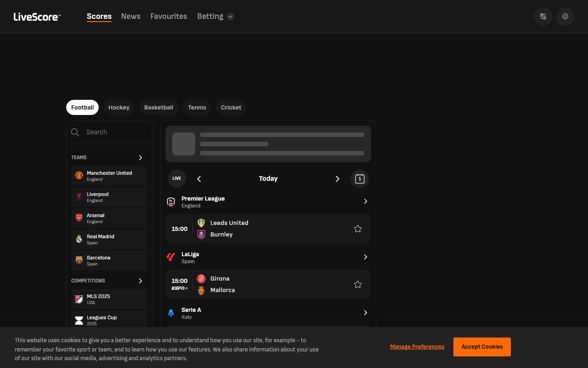Image resolution: width=588 pixels, height=368 pixels.
Task: Click the LiveScore logo
Action: pos(37,17)
